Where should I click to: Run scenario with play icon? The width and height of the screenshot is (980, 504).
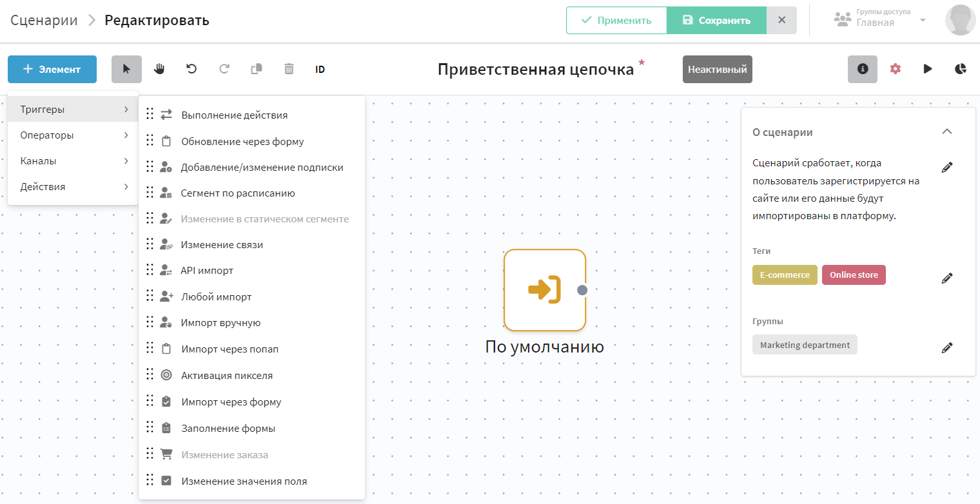pos(928,69)
